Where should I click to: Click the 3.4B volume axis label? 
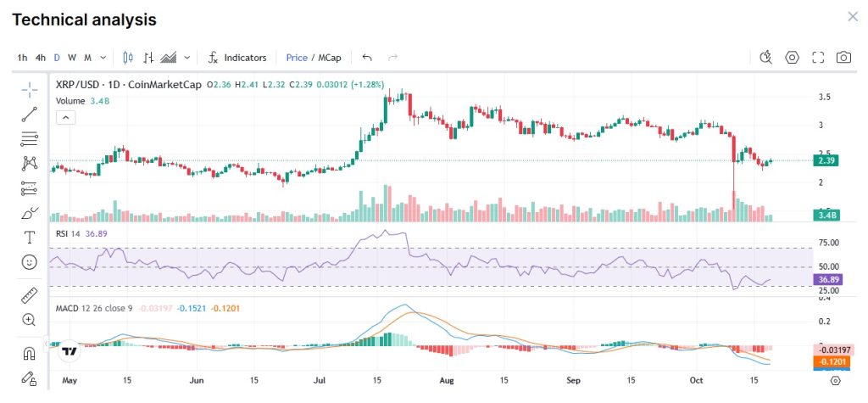click(x=826, y=215)
